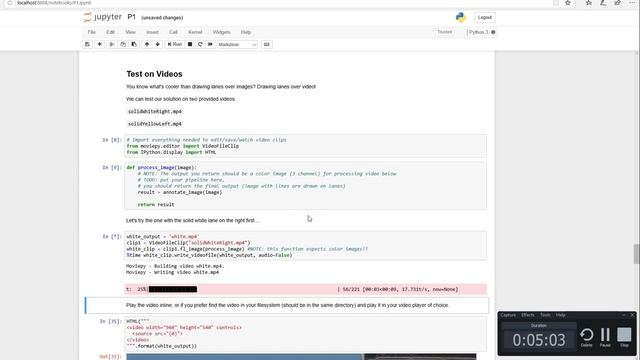Open the Help menu in Jupyter
Viewport: 640px width, 360px height.
point(246,32)
